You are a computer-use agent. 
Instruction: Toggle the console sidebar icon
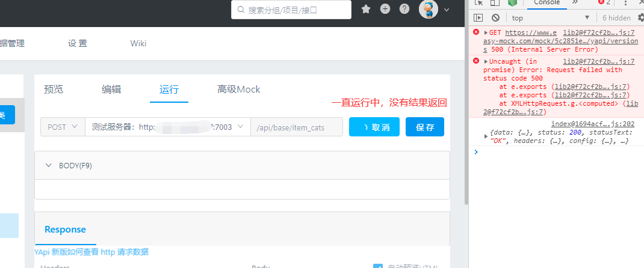click(x=478, y=17)
